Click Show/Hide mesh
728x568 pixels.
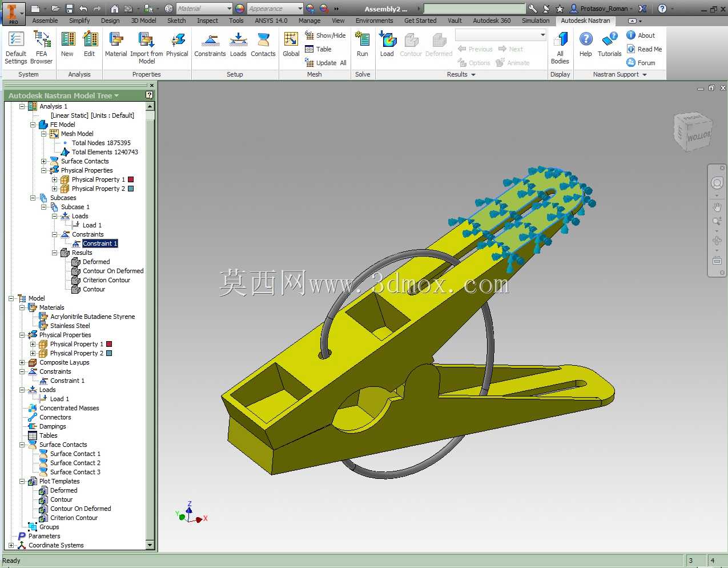tap(325, 35)
